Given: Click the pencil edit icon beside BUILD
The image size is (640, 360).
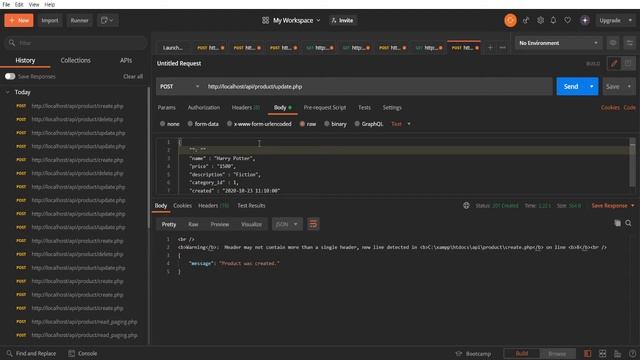Looking at the screenshot, I should click(x=614, y=63).
